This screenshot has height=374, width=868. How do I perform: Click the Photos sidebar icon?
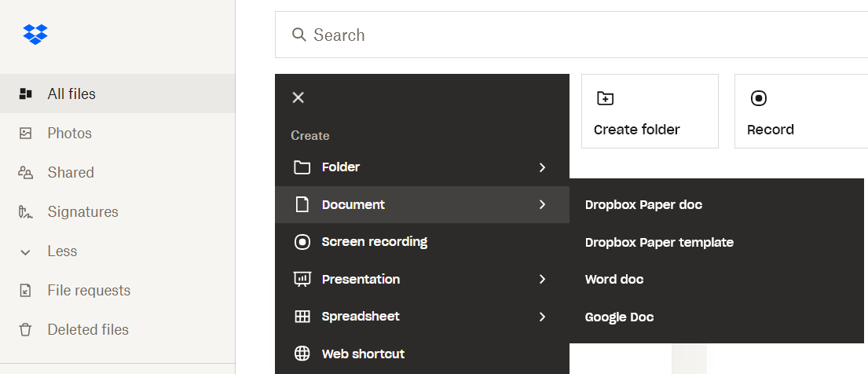point(25,134)
